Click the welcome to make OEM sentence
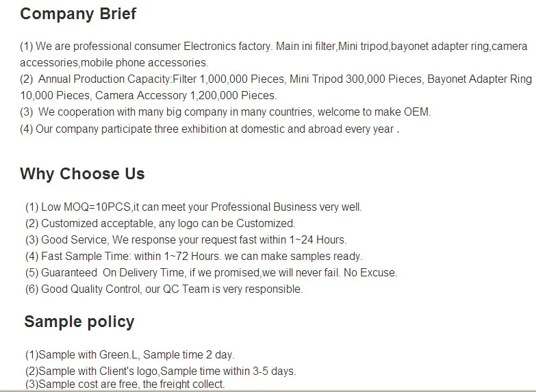The height and width of the screenshot is (392, 536). 356,112
